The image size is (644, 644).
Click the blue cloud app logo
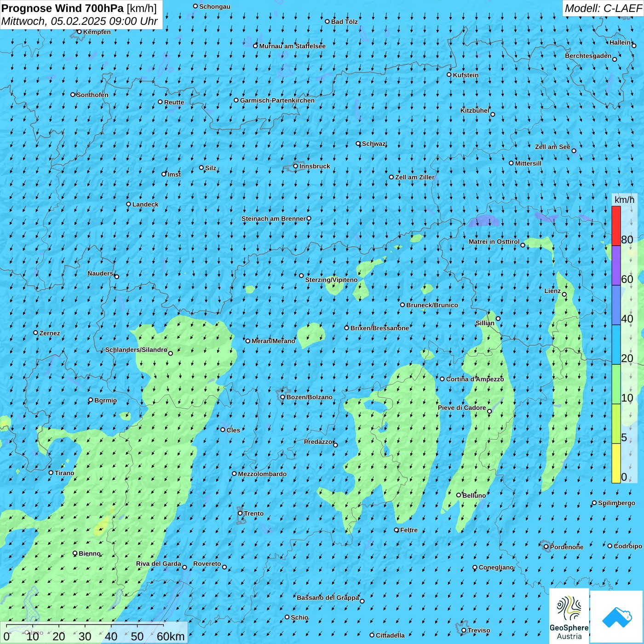(x=617, y=617)
